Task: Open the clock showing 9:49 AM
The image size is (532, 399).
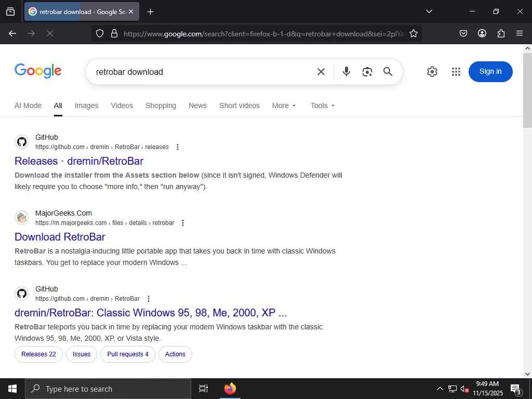Action: click(x=487, y=389)
